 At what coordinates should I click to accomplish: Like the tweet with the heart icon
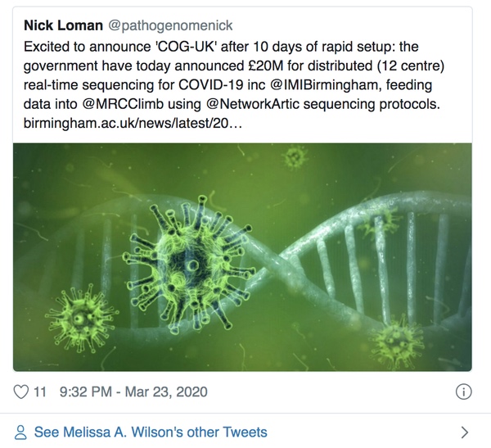pos(20,391)
